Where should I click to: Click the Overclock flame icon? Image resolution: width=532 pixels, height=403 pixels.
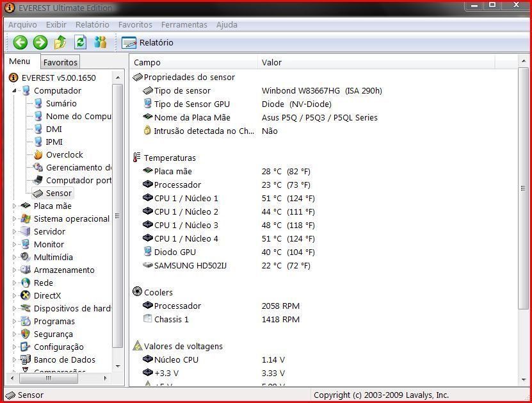[38, 155]
